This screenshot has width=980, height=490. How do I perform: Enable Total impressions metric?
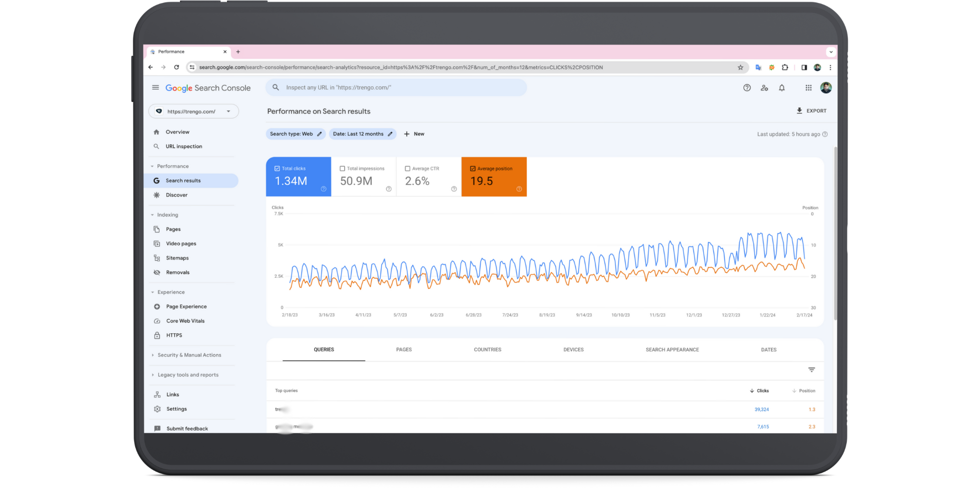(343, 169)
